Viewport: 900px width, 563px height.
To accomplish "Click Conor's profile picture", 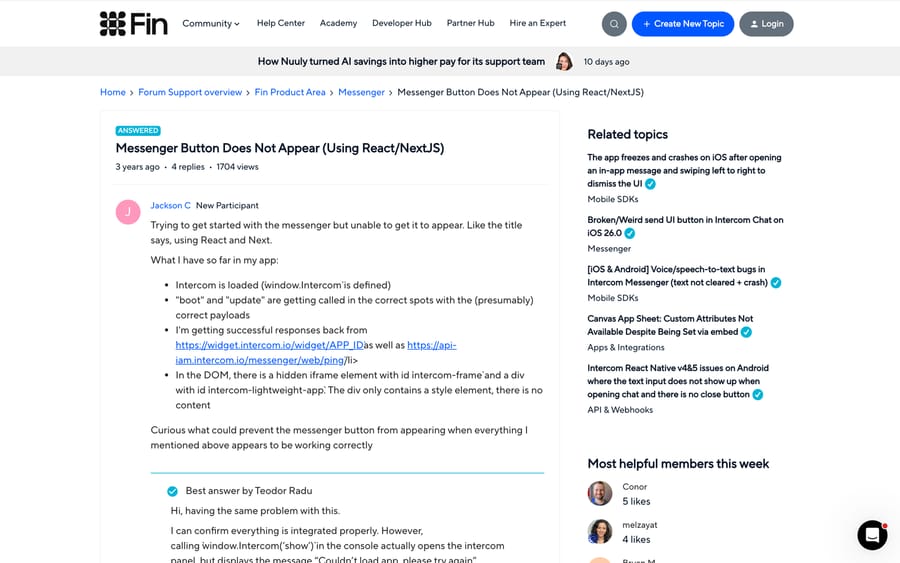I will click(x=600, y=494).
